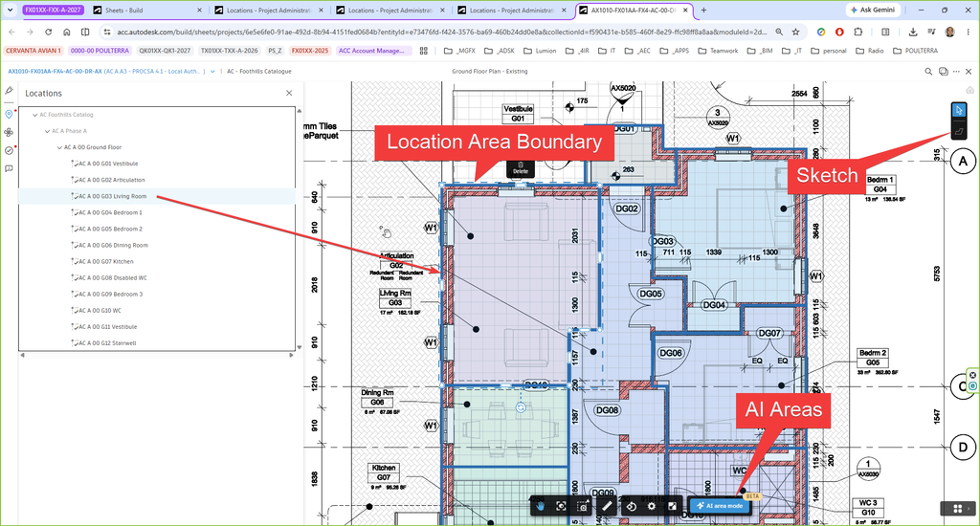Click Ask Gemini button
Viewport: 980px width, 526px height.
click(873, 10)
